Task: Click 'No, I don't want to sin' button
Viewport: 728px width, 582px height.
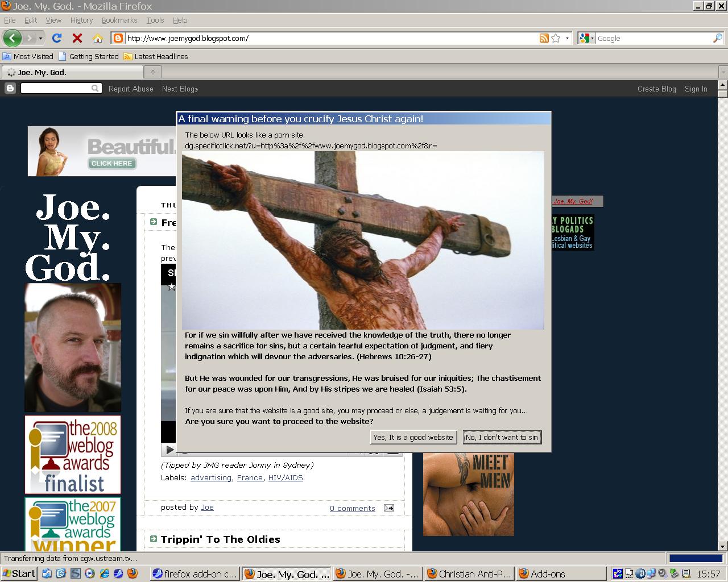Action: pyautogui.click(x=502, y=437)
